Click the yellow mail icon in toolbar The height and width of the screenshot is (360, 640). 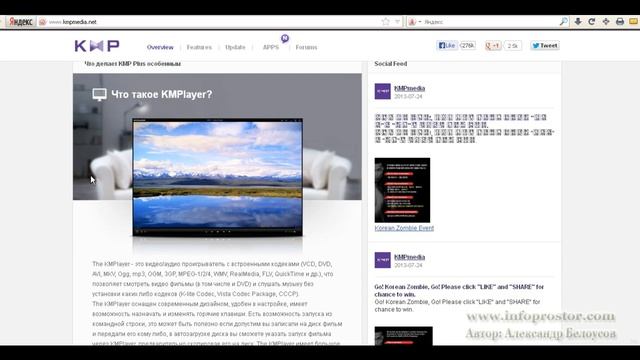tap(633, 22)
